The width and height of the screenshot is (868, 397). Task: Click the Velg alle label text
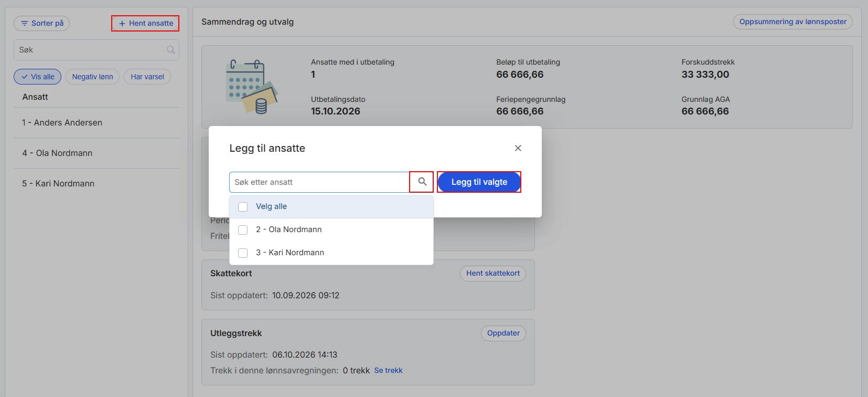271,206
